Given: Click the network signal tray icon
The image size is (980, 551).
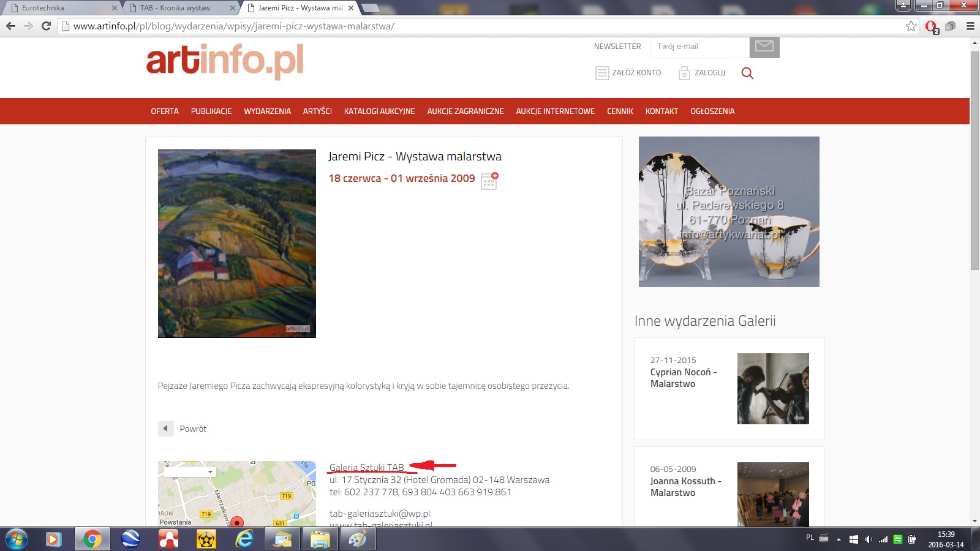Looking at the screenshot, I should point(883,539).
